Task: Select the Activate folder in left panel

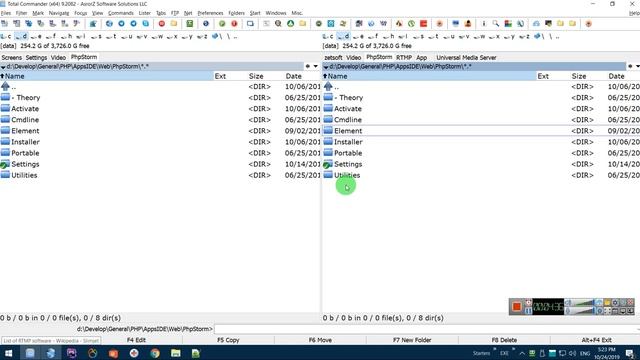Action: click(x=25, y=109)
